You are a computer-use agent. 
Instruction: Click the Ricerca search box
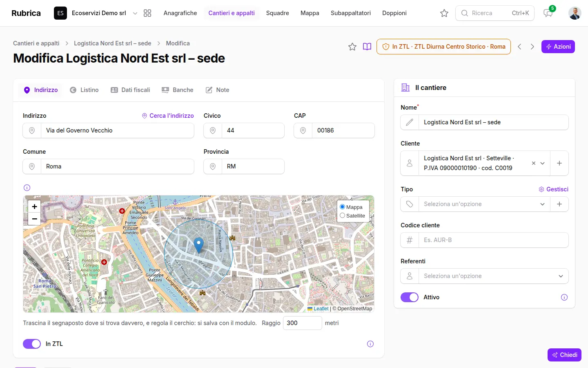pos(495,13)
